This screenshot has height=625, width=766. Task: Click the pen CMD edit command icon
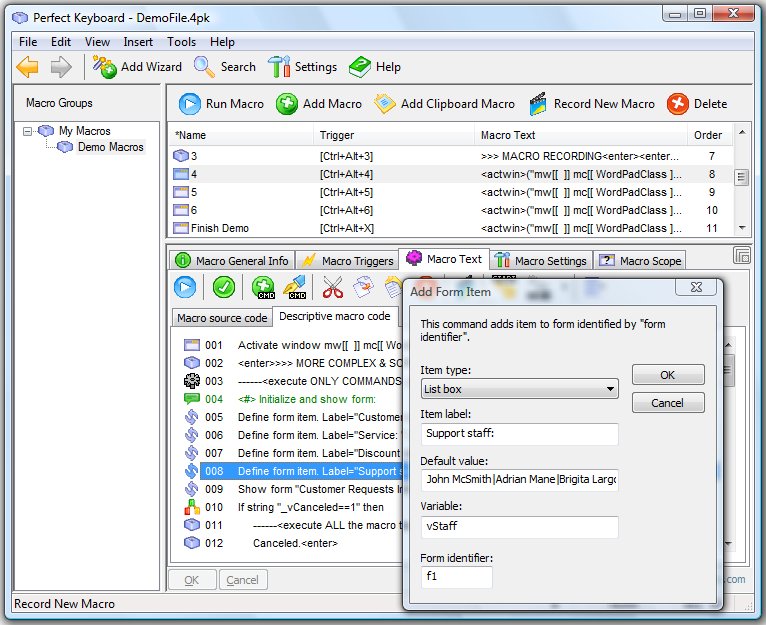click(295, 287)
